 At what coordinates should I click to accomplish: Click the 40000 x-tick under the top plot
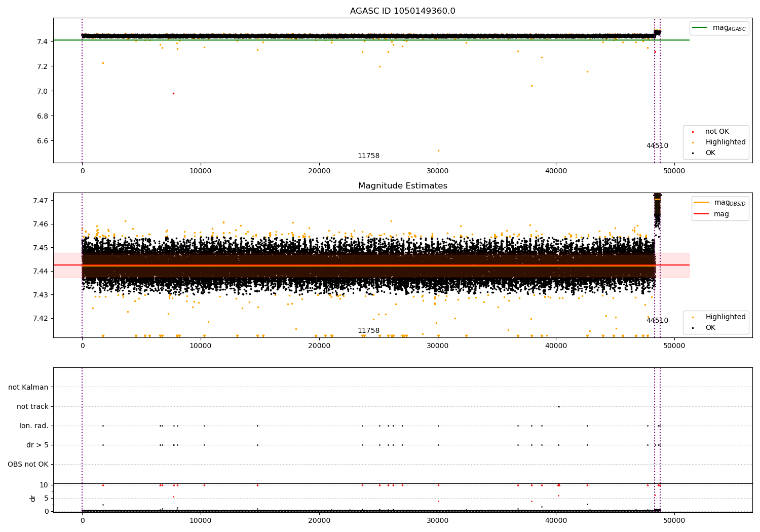[556, 171]
